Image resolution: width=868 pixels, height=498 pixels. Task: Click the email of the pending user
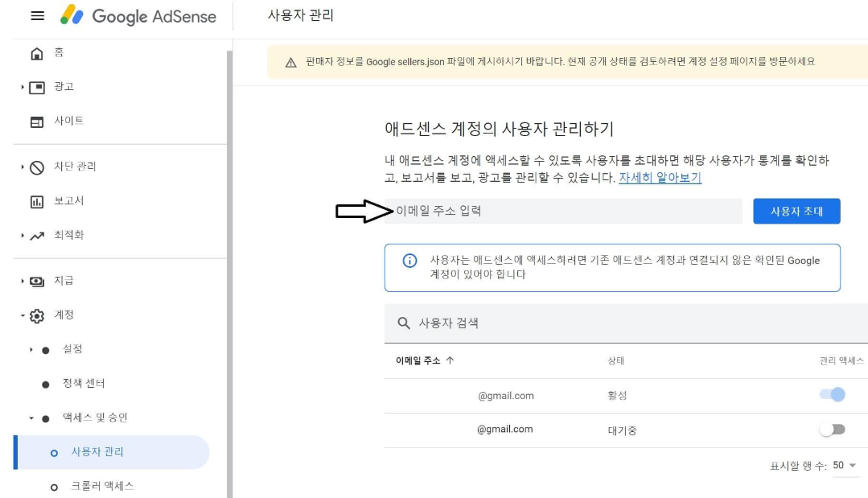pos(505,429)
